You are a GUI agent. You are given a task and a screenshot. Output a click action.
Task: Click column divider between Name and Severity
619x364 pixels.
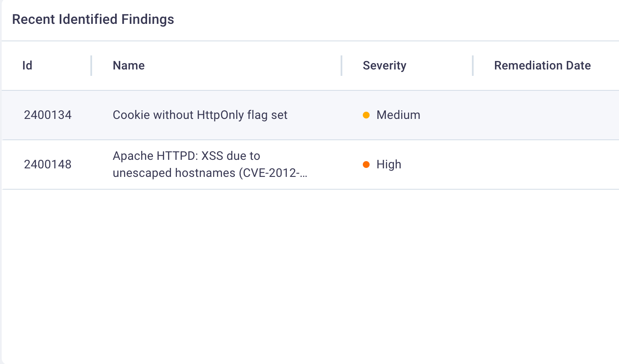341,66
